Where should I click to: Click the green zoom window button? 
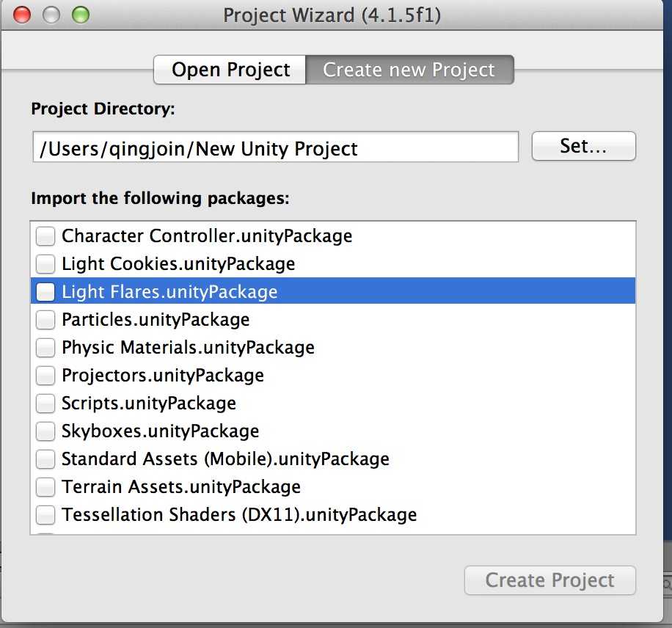81,15
